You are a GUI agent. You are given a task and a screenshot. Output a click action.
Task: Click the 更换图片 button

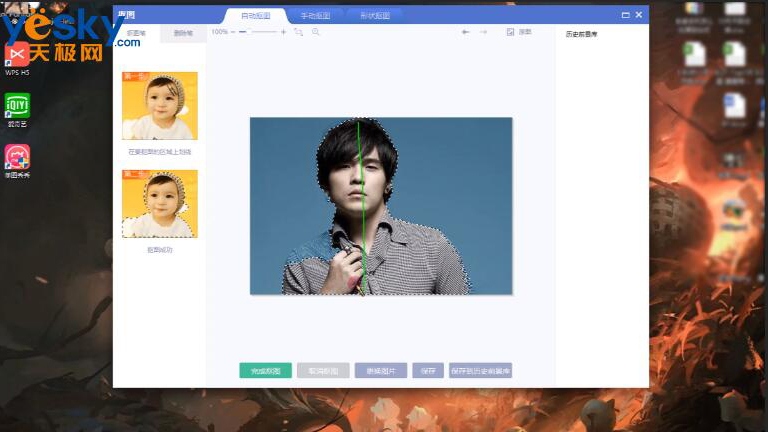click(381, 371)
